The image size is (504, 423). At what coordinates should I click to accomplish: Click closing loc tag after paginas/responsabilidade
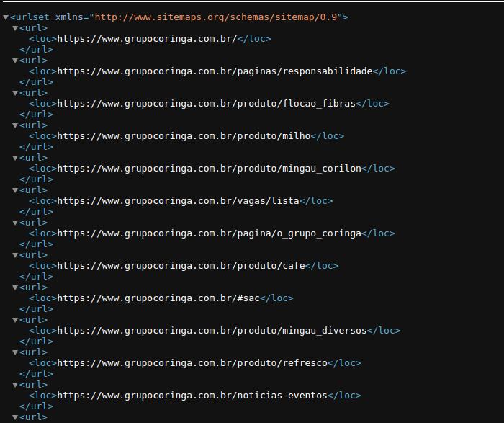(x=390, y=71)
